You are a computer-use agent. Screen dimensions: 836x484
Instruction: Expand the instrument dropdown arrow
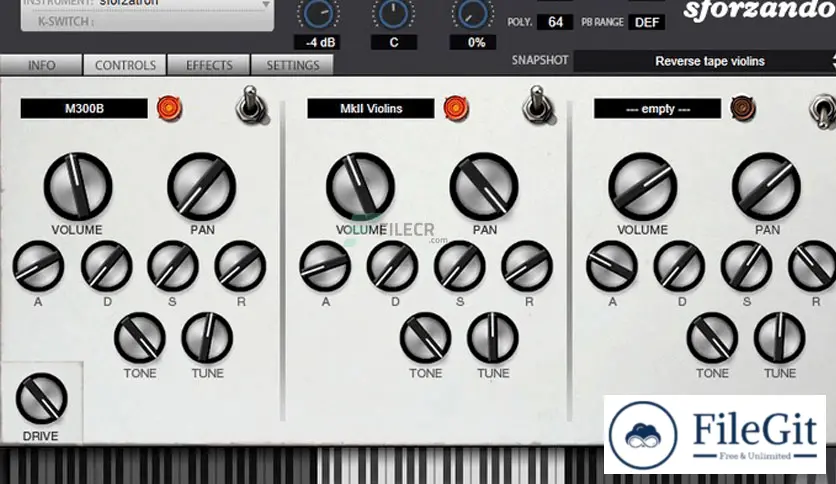click(266, 5)
